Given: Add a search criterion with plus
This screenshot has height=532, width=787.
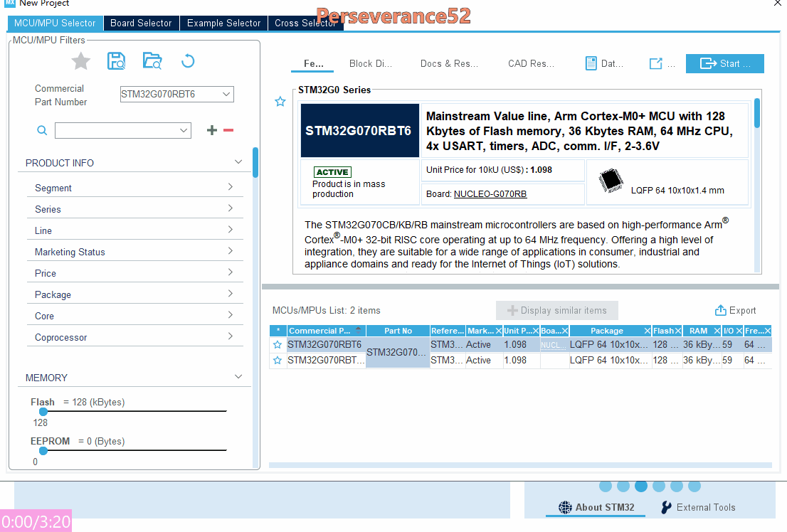Looking at the screenshot, I should (212, 130).
